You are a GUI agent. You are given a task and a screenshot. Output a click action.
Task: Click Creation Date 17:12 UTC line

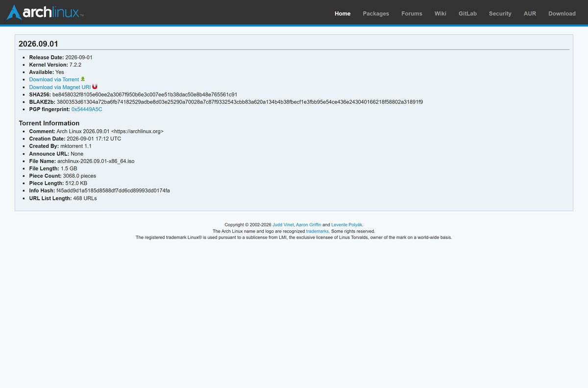(75, 139)
